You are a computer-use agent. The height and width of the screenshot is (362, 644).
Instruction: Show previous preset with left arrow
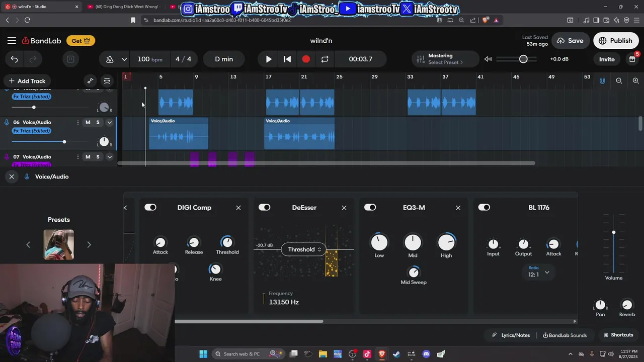coord(28,245)
